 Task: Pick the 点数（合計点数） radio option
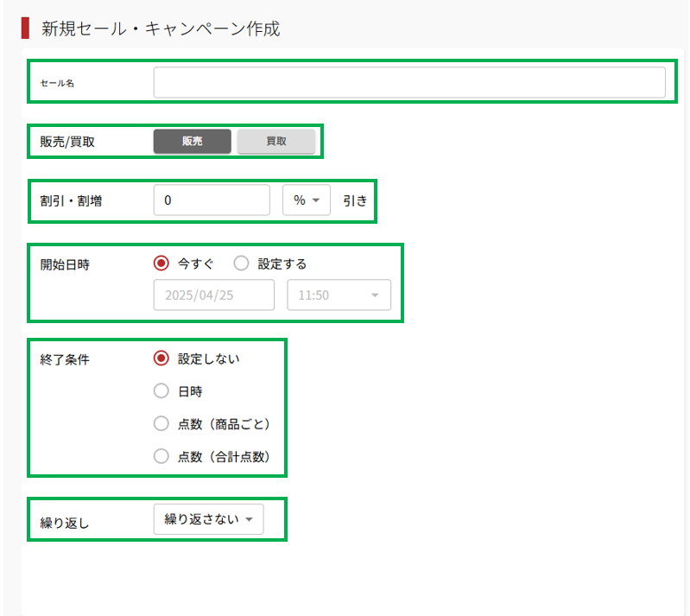click(x=161, y=457)
